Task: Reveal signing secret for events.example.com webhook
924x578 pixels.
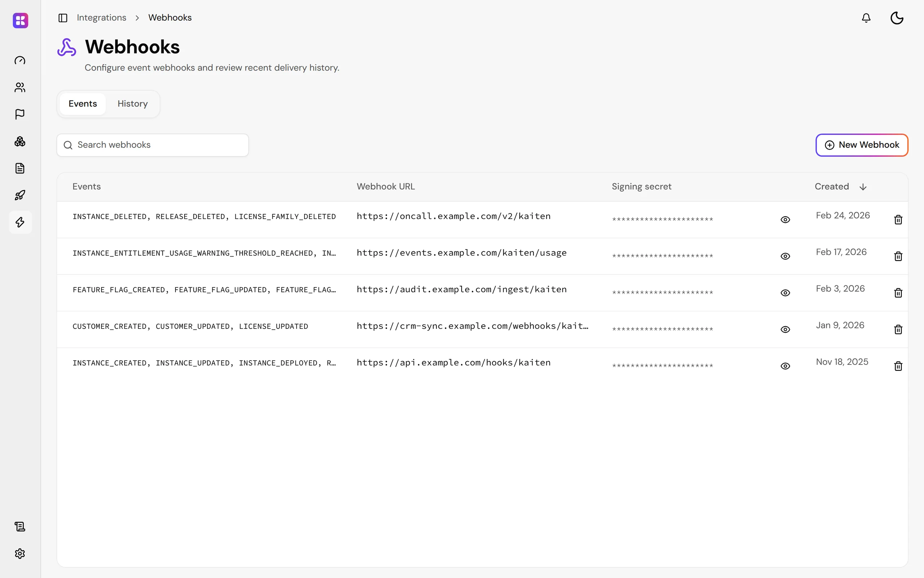Action: pos(785,256)
